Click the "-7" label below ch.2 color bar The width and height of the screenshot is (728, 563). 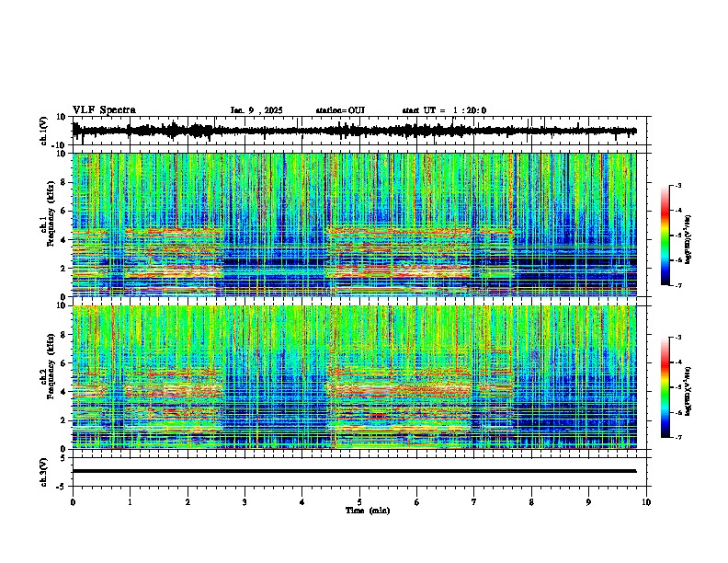pos(678,437)
